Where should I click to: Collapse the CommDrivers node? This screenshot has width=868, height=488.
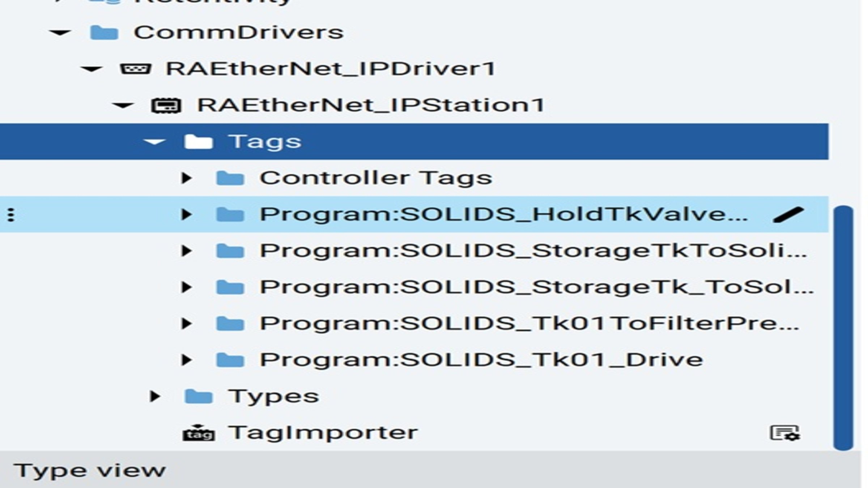pyautogui.click(x=60, y=33)
